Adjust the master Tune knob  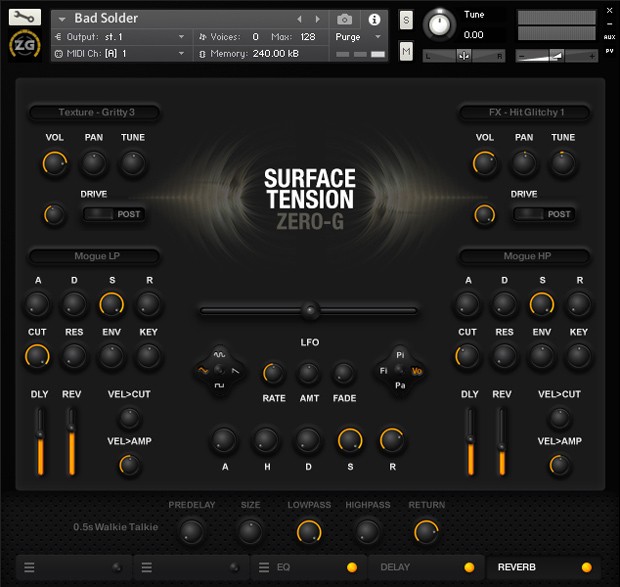[x=439, y=25]
